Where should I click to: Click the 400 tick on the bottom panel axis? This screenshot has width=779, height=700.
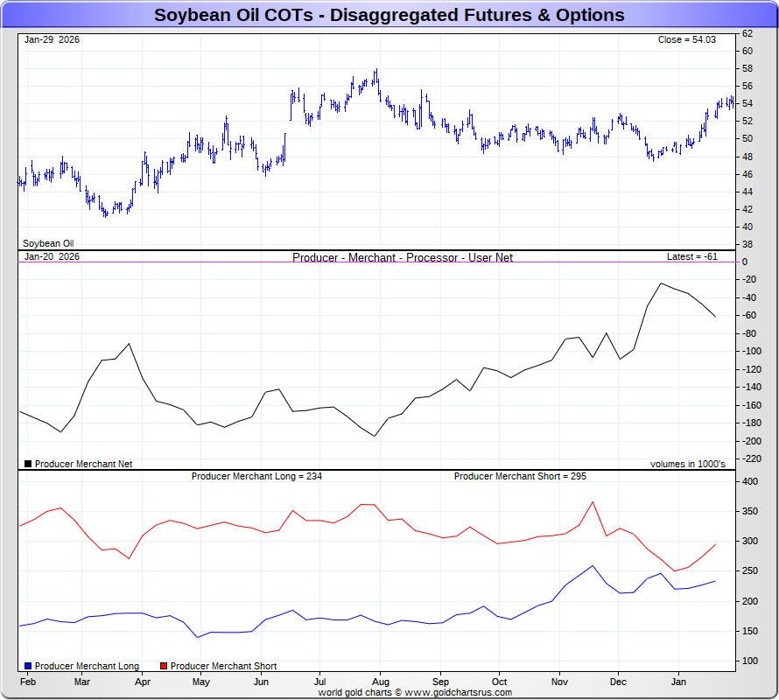tap(749, 481)
